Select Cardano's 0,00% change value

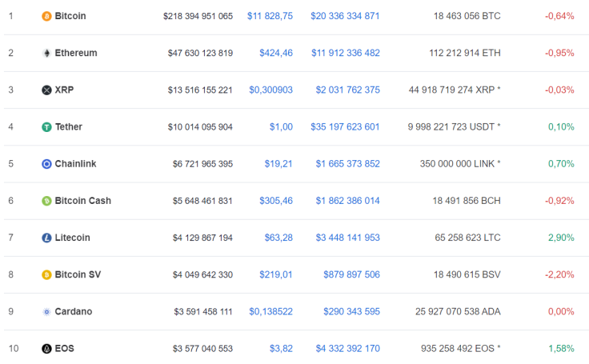pyautogui.click(x=561, y=312)
